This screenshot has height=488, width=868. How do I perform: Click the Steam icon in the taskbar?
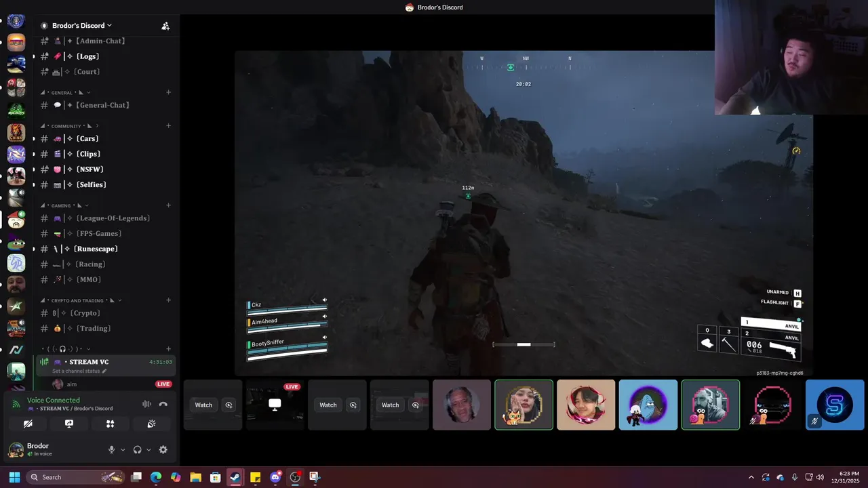(235, 477)
